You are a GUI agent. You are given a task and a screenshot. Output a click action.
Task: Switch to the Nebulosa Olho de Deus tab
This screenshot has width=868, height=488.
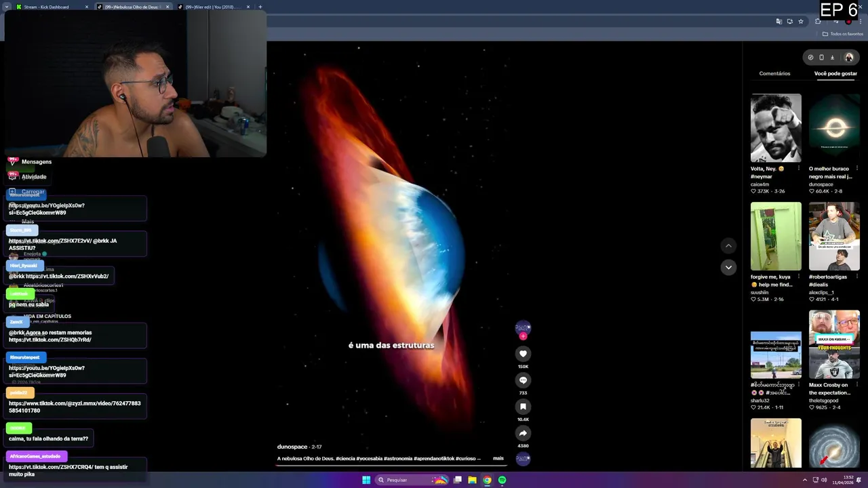tap(132, 7)
